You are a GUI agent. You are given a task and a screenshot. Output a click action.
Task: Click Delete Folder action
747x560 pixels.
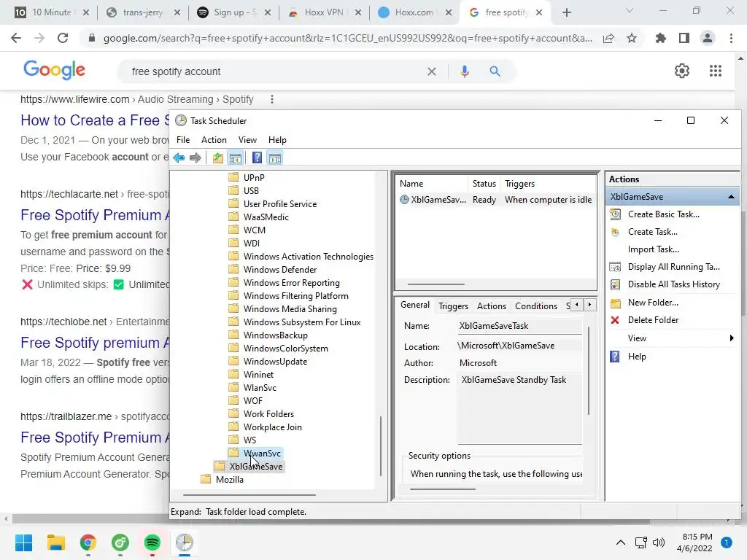(653, 320)
